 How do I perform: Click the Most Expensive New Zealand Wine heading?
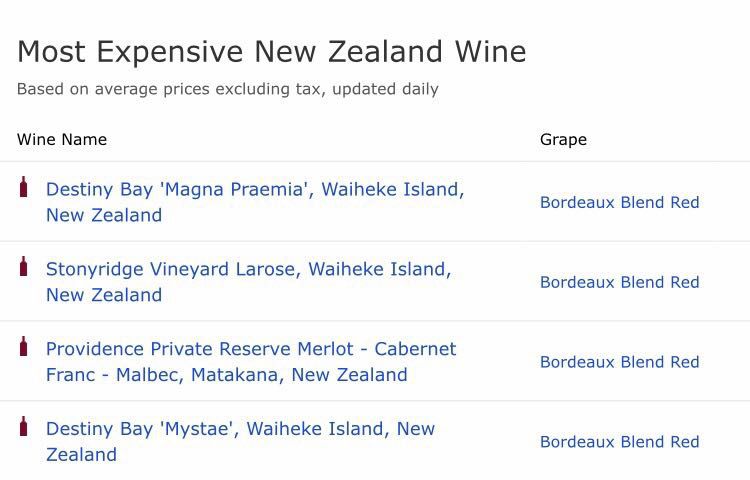[x=271, y=52]
